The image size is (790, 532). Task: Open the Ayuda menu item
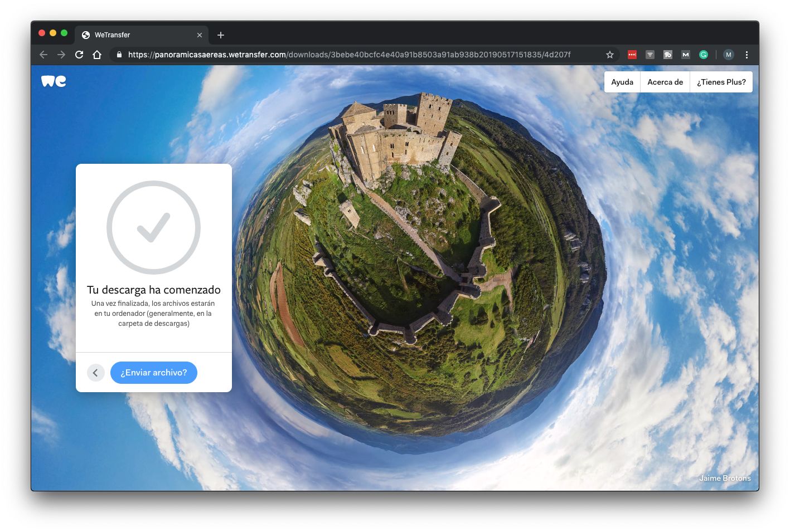[622, 82]
